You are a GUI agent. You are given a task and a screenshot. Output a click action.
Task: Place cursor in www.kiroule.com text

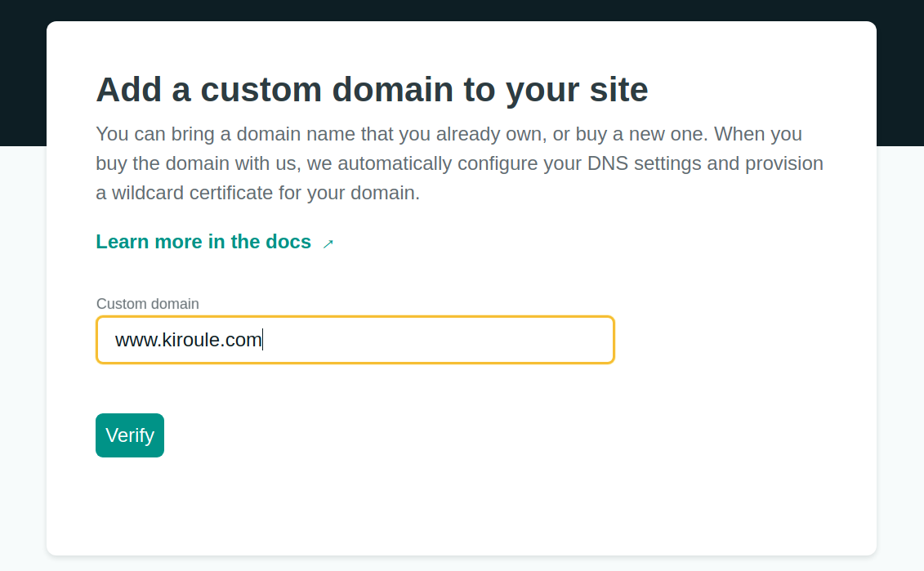pos(188,340)
